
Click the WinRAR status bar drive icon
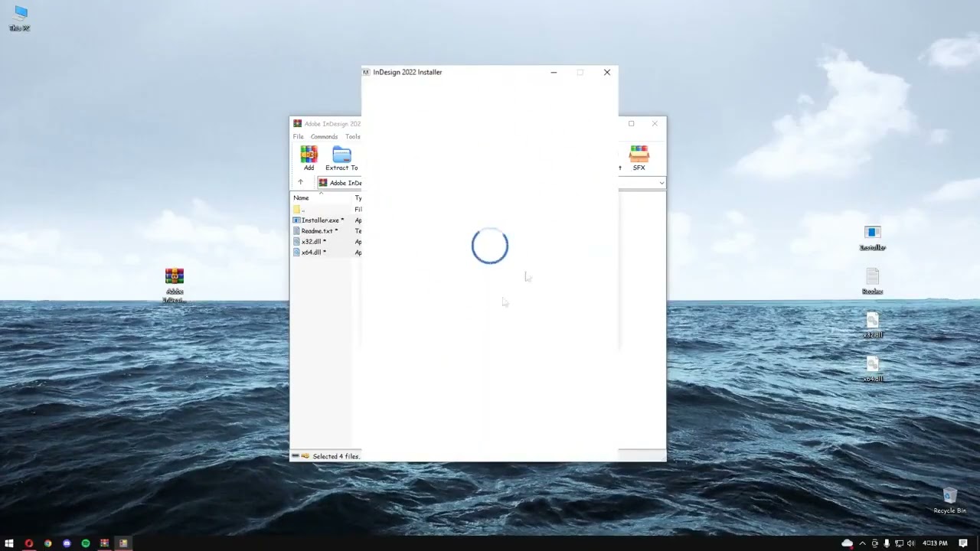pos(296,456)
